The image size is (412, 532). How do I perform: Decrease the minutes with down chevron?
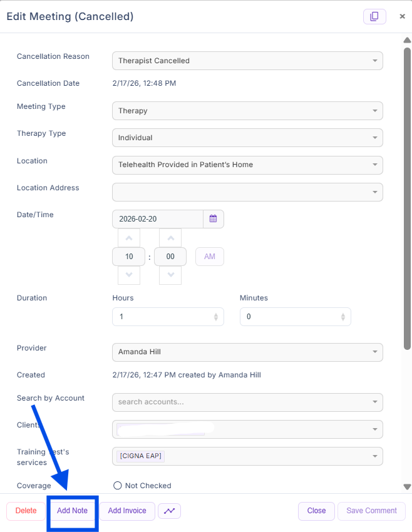[170, 275]
